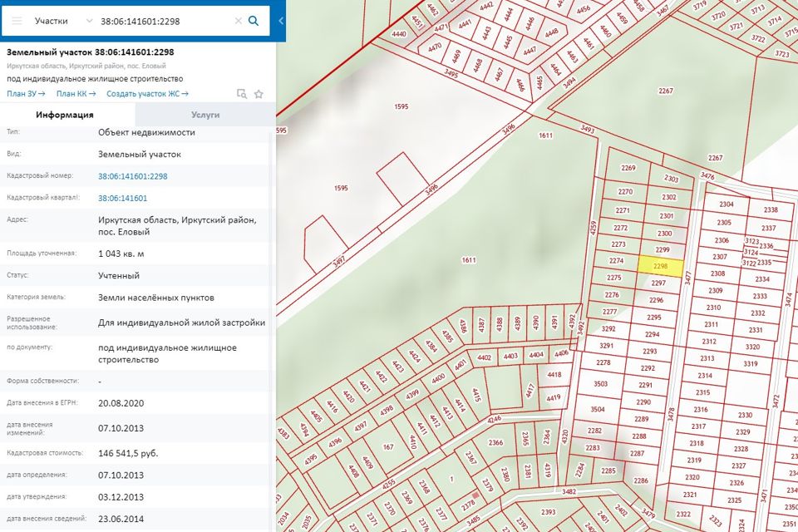Open cadastral number link 38:06:141601:2298
The image size is (798, 532).
tap(133, 176)
